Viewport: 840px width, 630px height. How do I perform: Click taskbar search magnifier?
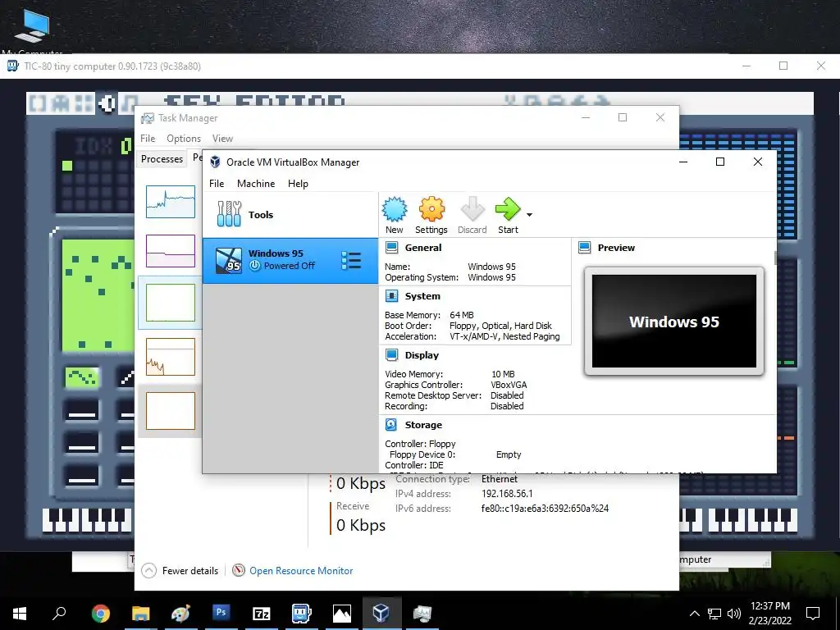click(x=59, y=613)
